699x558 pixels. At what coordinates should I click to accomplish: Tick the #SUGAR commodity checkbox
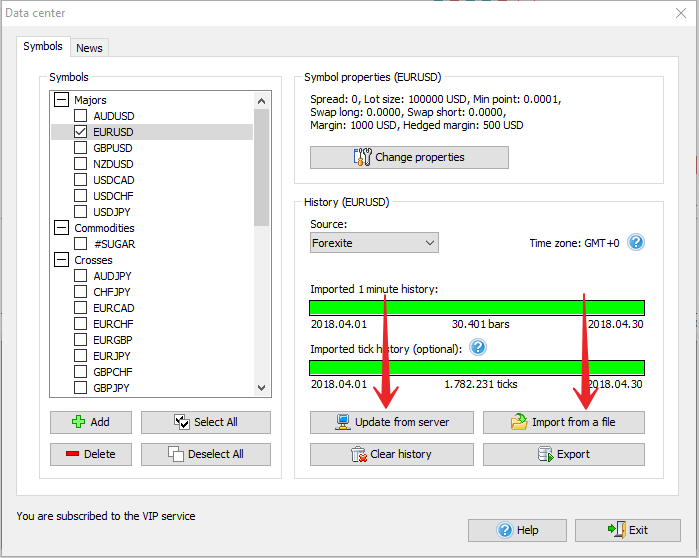(x=81, y=244)
